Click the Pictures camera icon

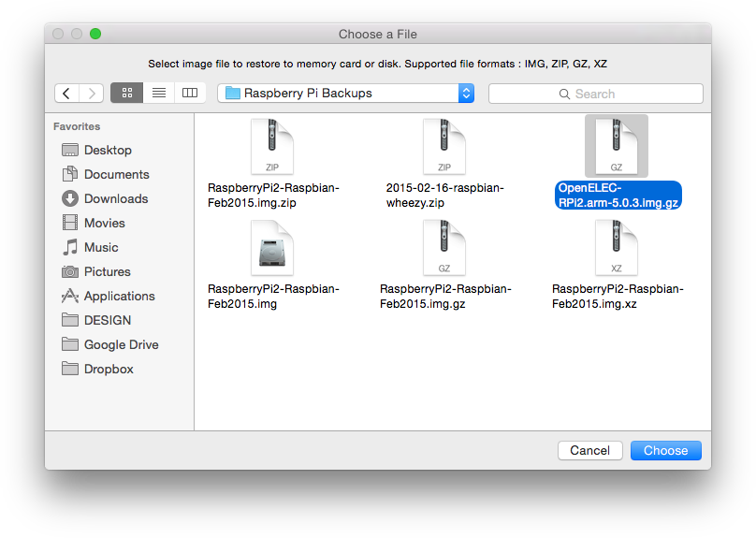coord(70,272)
